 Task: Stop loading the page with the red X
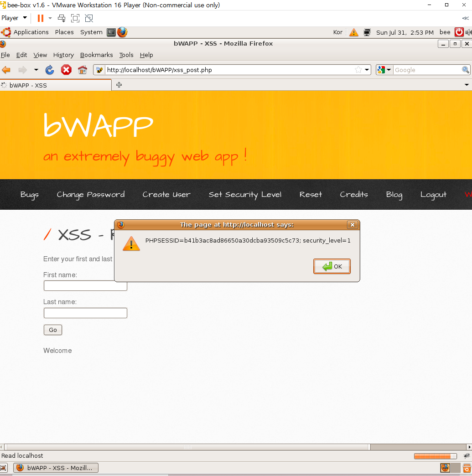point(66,70)
